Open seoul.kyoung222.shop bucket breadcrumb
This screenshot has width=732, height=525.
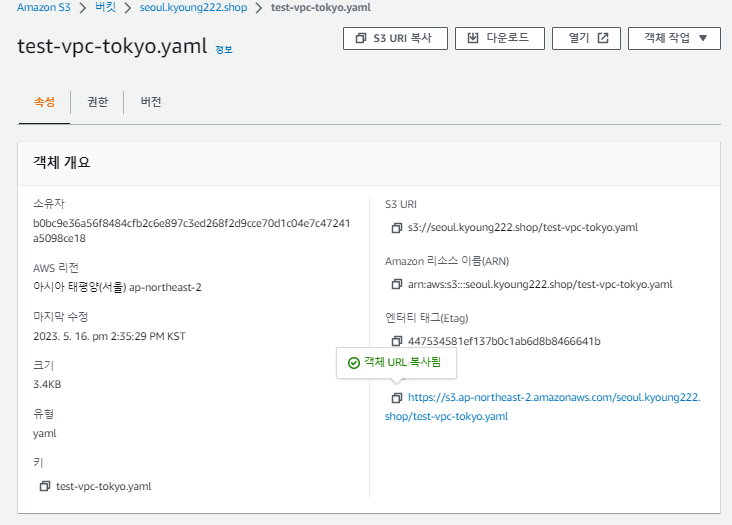(193, 7)
